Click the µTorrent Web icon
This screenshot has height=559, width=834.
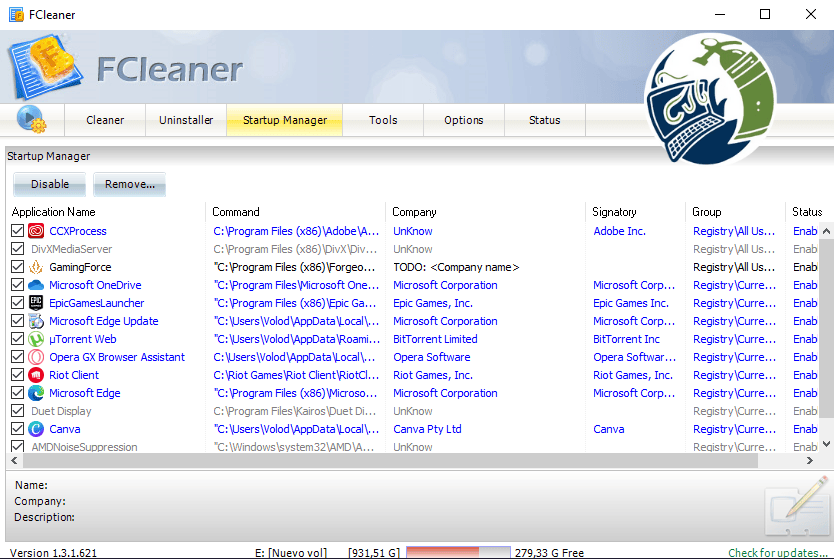36,339
